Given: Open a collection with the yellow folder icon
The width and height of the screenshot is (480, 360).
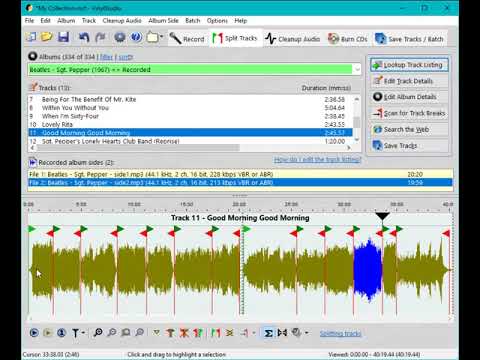Looking at the screenshot, I should [x=47, y=37].
